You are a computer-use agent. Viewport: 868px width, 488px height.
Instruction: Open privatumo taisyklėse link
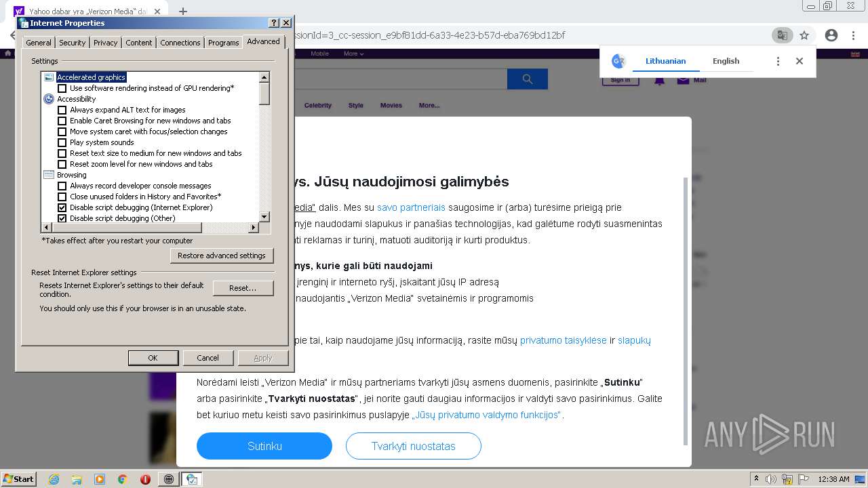click(564, 340)
